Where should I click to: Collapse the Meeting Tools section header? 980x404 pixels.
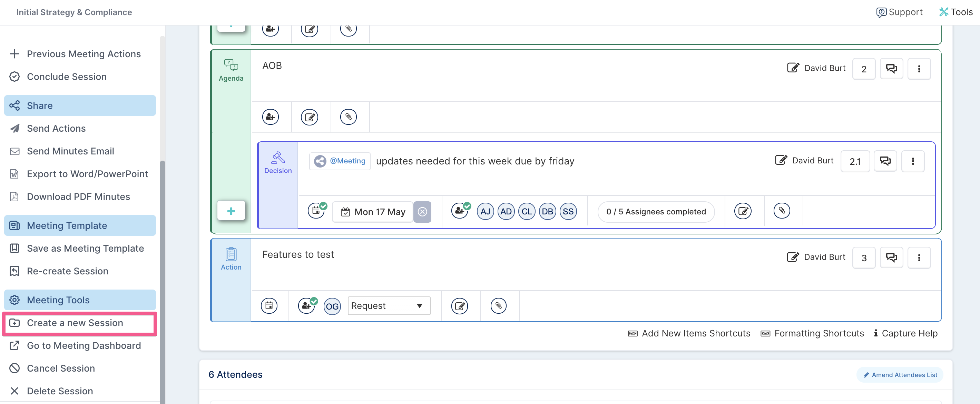click(80, 300)
